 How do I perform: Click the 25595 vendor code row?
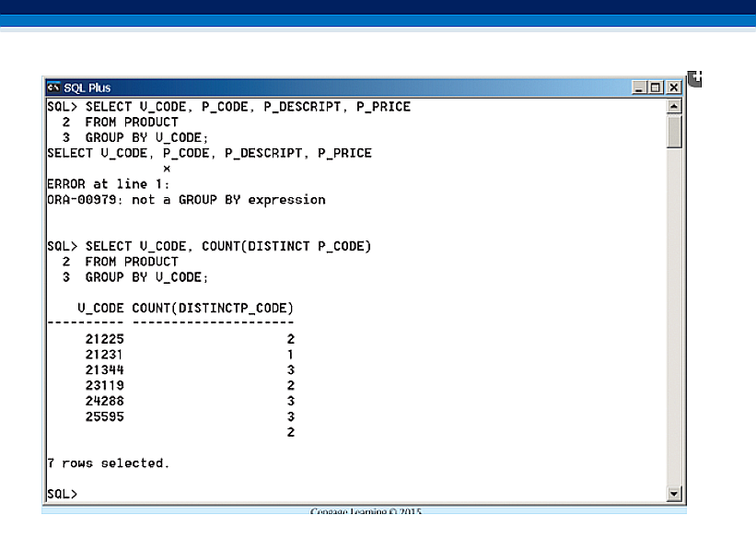click(104, 416)
